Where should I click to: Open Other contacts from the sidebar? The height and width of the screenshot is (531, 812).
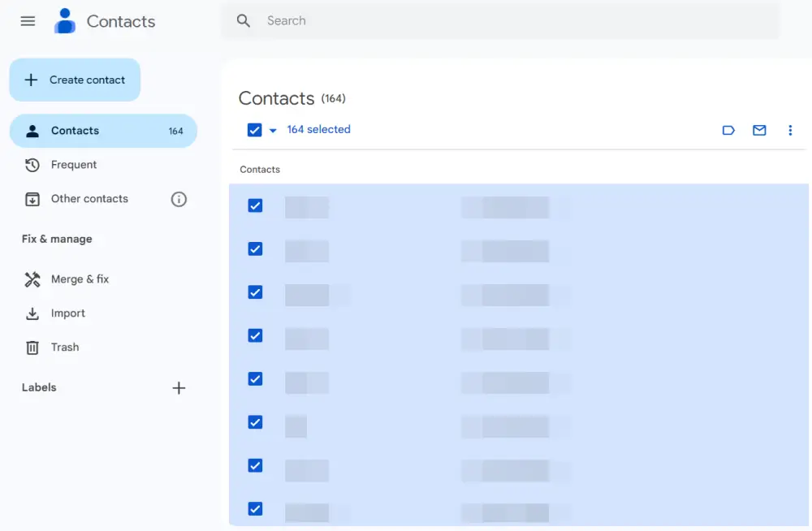tap(88, 199)
